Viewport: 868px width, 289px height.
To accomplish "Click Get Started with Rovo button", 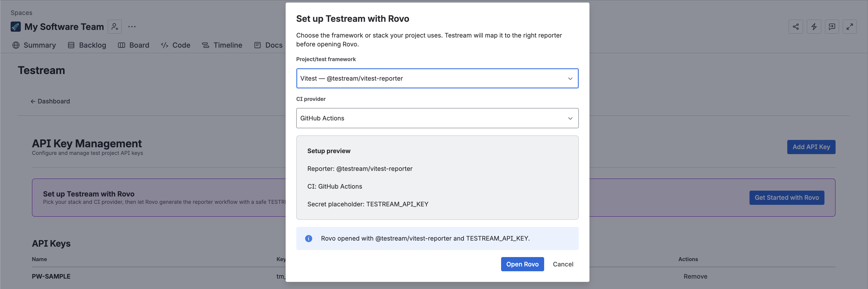I will 786,198.
